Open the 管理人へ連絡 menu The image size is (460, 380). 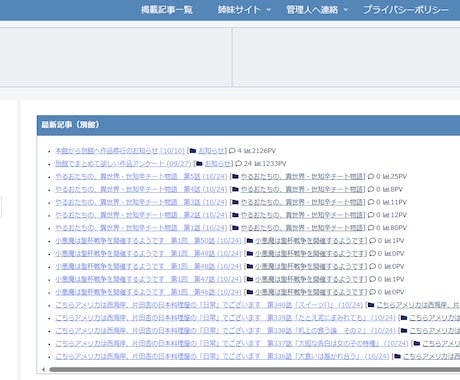[312, 10]
